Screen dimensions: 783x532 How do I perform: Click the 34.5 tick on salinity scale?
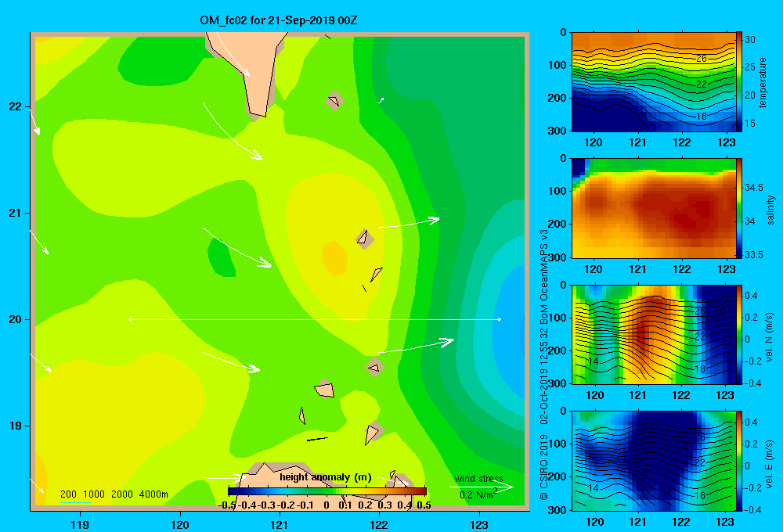click(754, 188)
